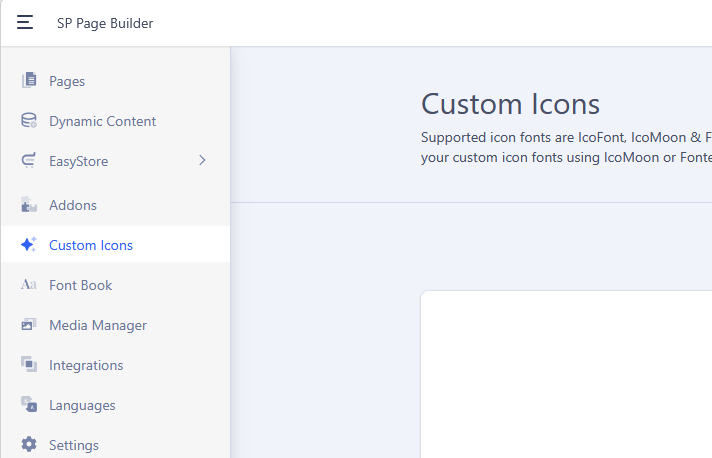Go to Addons section
The image size is (712, 458).
(x=115, y=205)
